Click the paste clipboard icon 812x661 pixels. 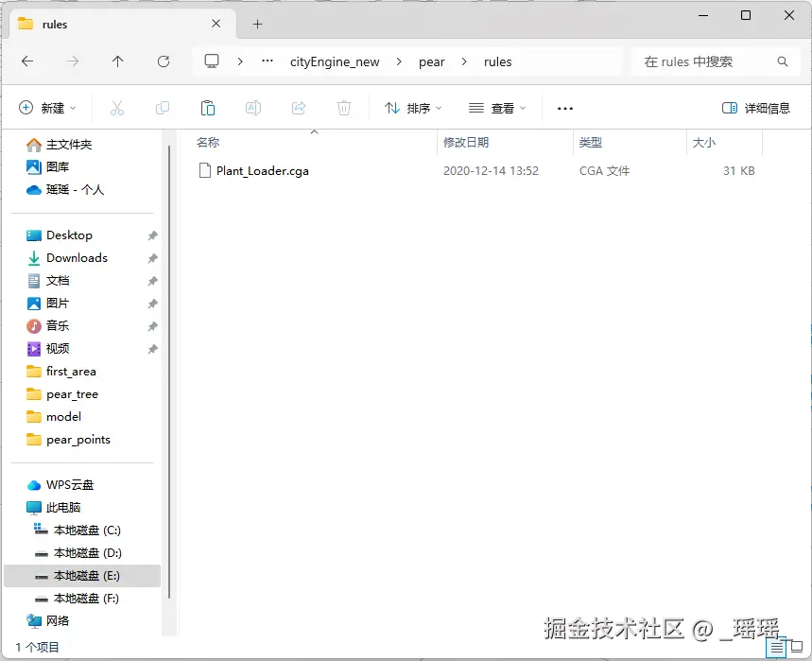208,108
